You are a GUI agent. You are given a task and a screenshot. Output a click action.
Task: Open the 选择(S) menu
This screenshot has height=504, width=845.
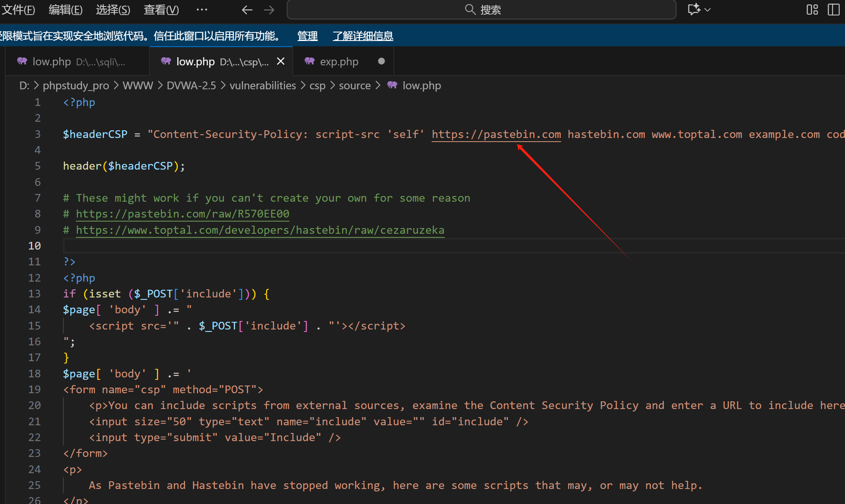point(113,10)
